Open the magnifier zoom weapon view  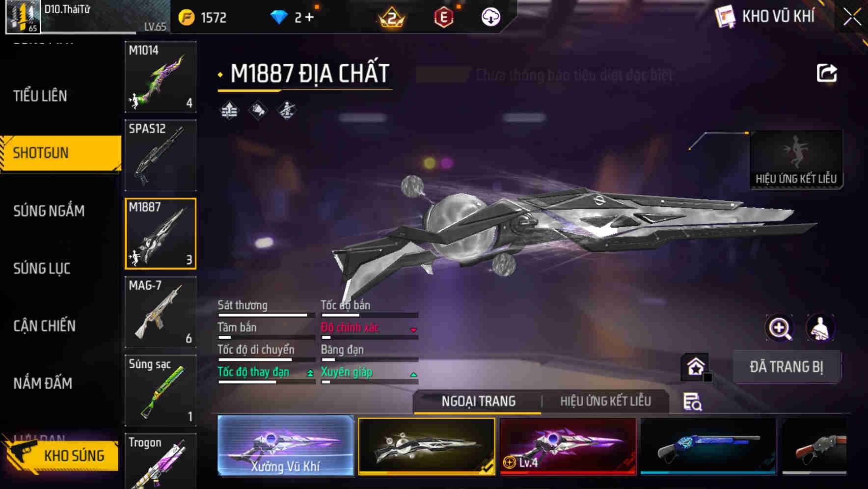tap(780, 328)
